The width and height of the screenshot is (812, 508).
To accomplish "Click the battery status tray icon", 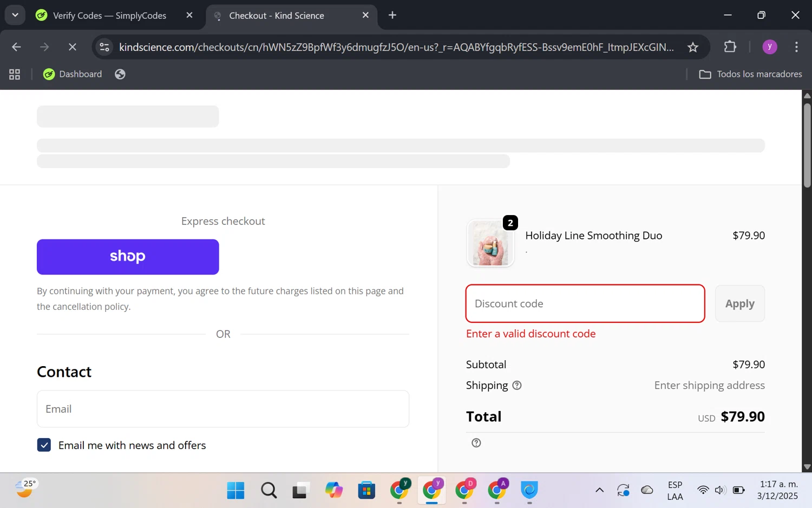I will [739, 490].
